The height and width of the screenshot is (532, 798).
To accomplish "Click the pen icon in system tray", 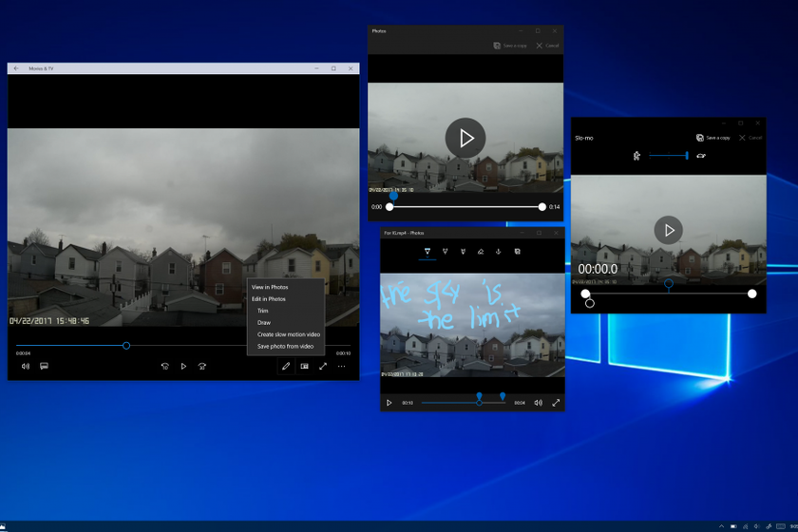I will (769, 526).
